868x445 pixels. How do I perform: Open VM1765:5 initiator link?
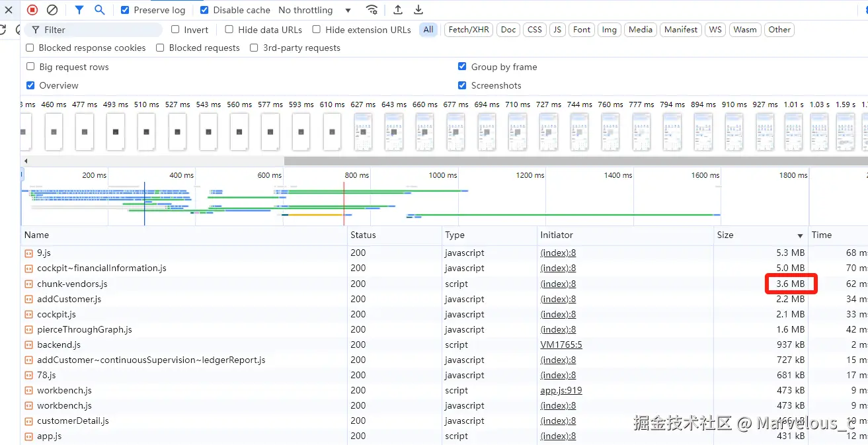click(x=561, y=344)
